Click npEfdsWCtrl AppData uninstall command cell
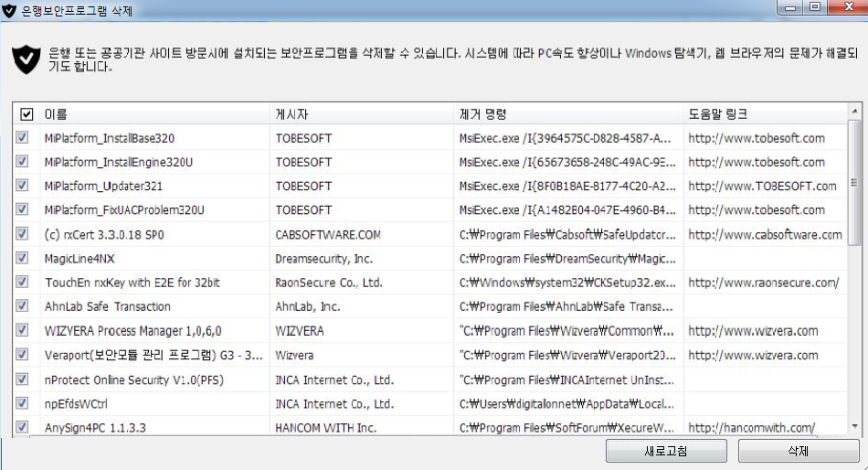The height and width of the screenshot is (470, 868). [566, 404]
